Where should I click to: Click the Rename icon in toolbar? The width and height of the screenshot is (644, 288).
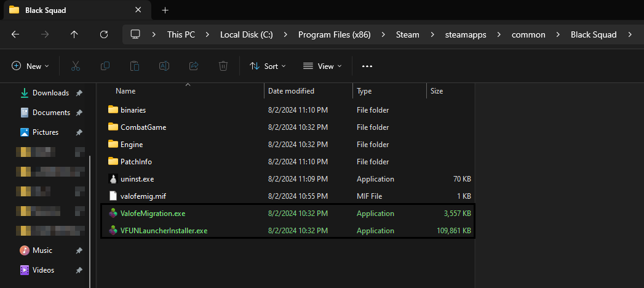tap(164, 66)
